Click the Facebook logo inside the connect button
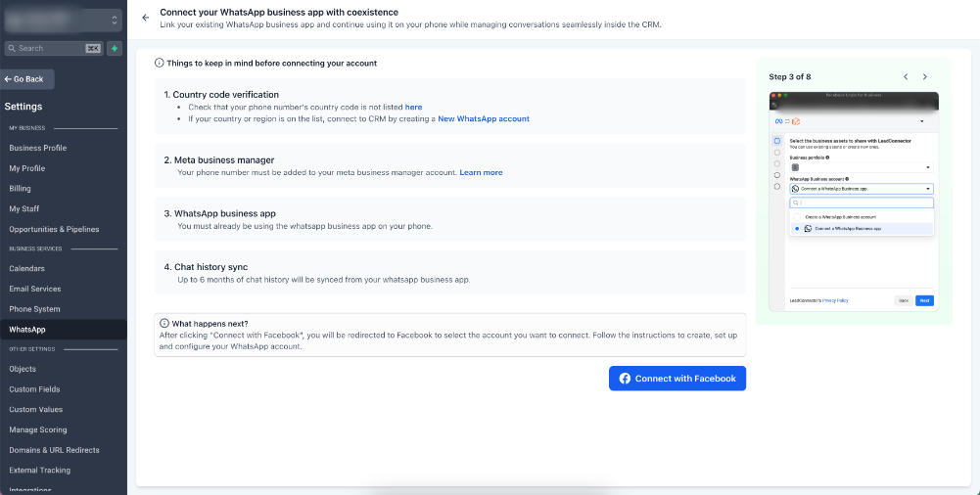This screenshot has height=495, width=980. pyautogui.click(x=625, y=379)
